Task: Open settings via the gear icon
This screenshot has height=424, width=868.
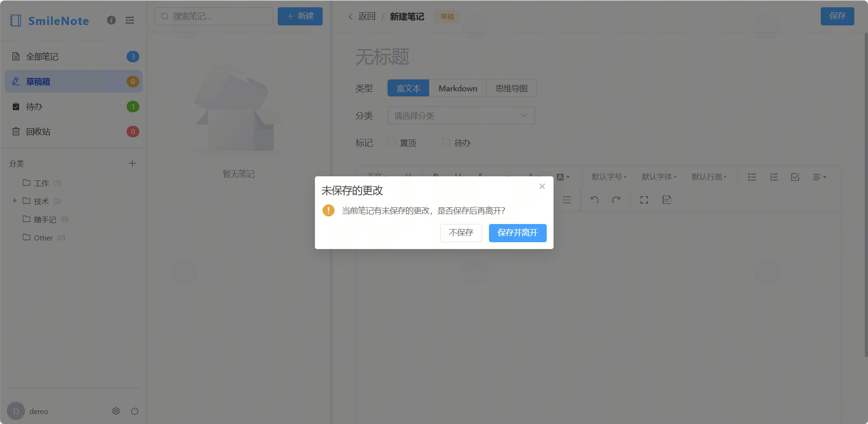Action: [x=116, y=411]
